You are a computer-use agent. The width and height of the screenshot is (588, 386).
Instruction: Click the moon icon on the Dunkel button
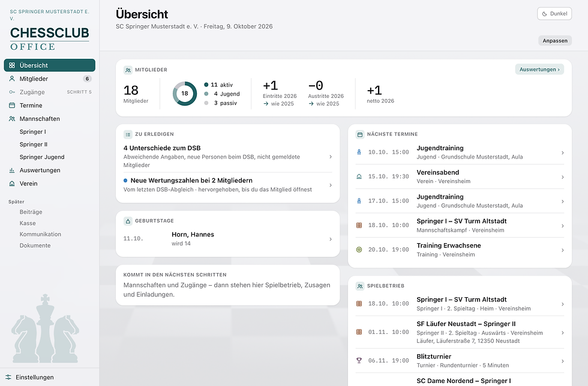coord(545,14)
